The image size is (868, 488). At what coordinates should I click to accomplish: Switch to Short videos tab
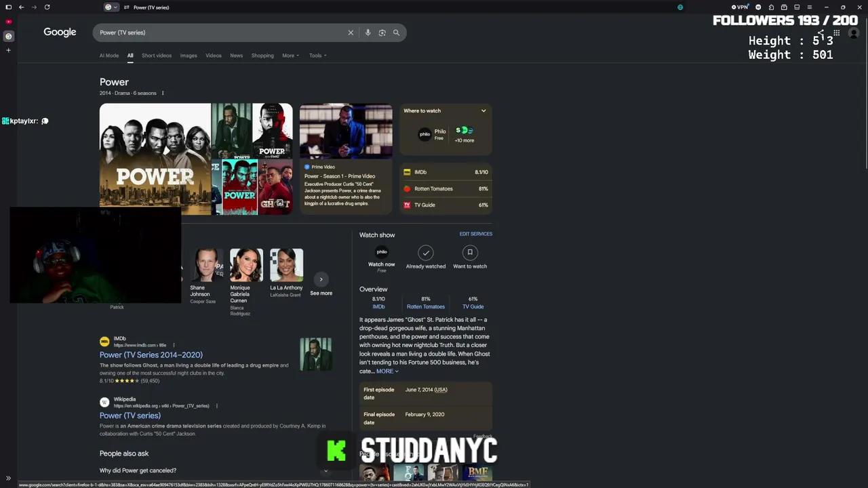tap(157, 56)
